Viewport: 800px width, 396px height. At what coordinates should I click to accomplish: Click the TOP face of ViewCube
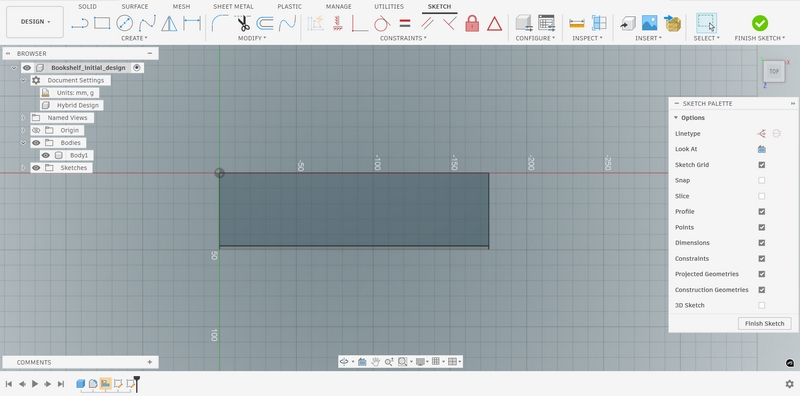click(x=774, y=71)
